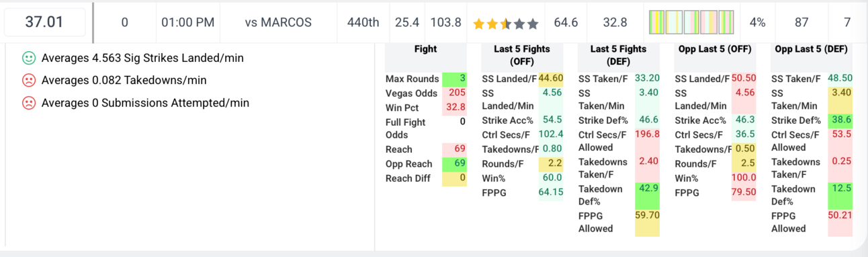This screenshot has width=868, height=257.
Task: Click the green Max Rounds value 3
Action: tap(454, 79)
